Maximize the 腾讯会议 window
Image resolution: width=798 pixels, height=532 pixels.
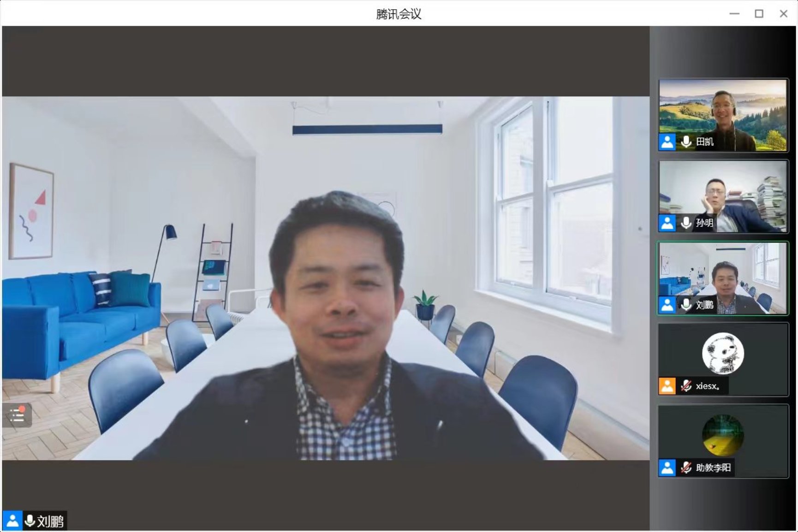[x=759, y=14]
